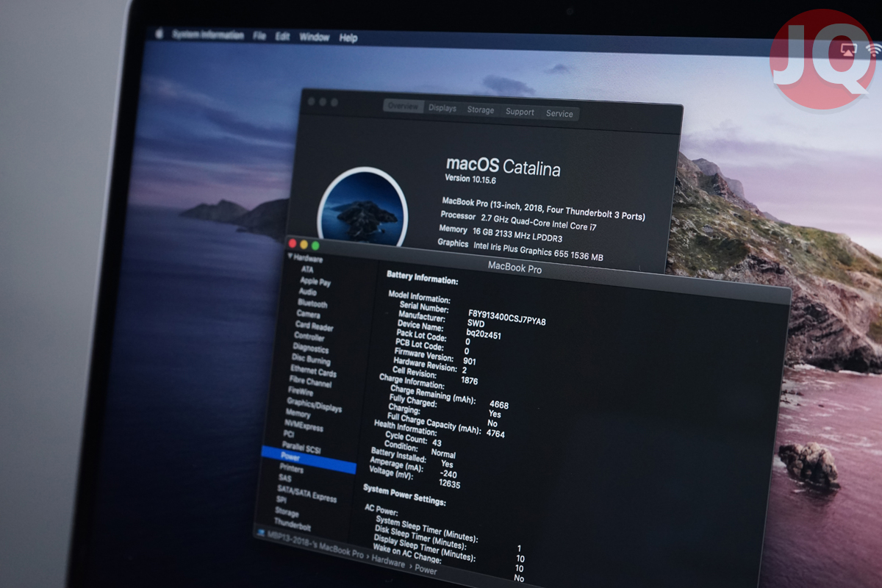This screenshot has width=882, height=588.
Task: Click the macOS Catalina heading
Action: coord(503,167)
